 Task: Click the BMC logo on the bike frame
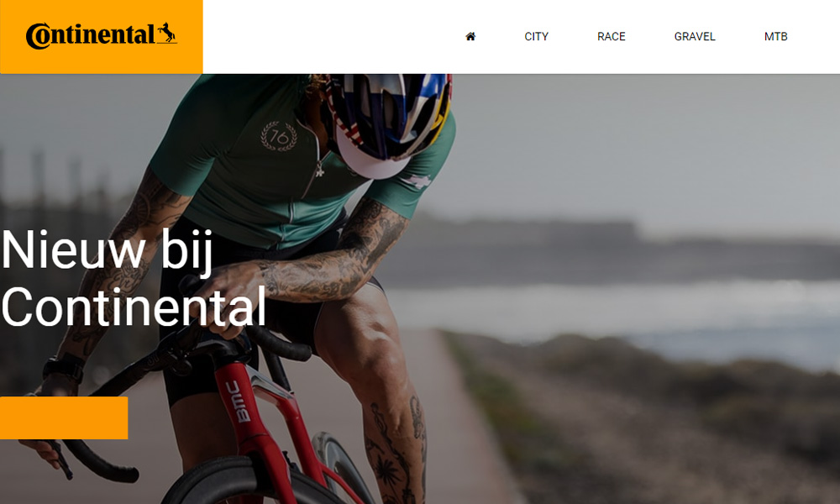point(238,402)
